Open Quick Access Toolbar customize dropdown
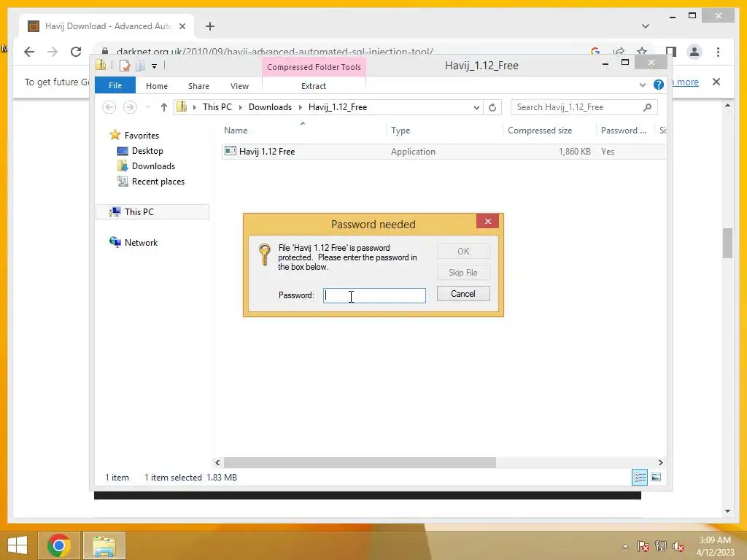747x560 pixels. [x=155, y=66]
